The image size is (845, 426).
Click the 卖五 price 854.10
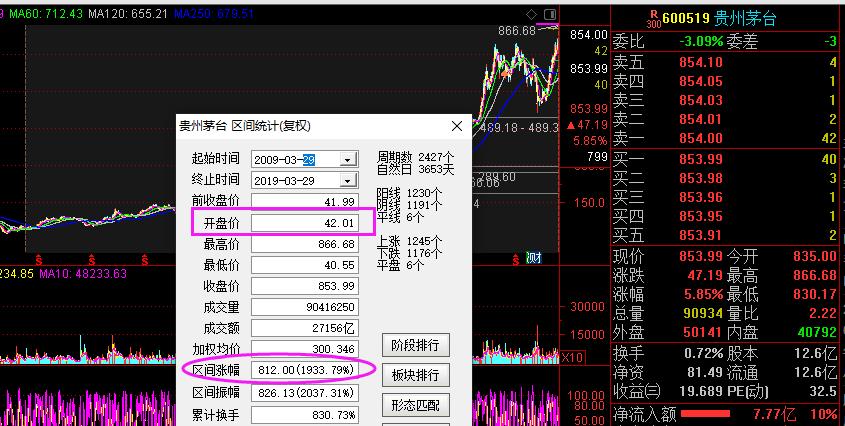(x=701, y=63)
